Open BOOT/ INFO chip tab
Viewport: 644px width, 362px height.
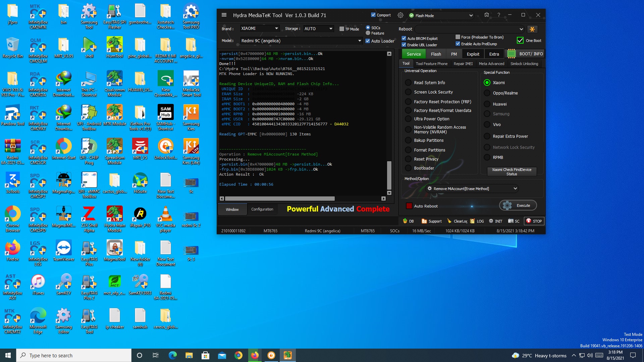tap(525, 54)
